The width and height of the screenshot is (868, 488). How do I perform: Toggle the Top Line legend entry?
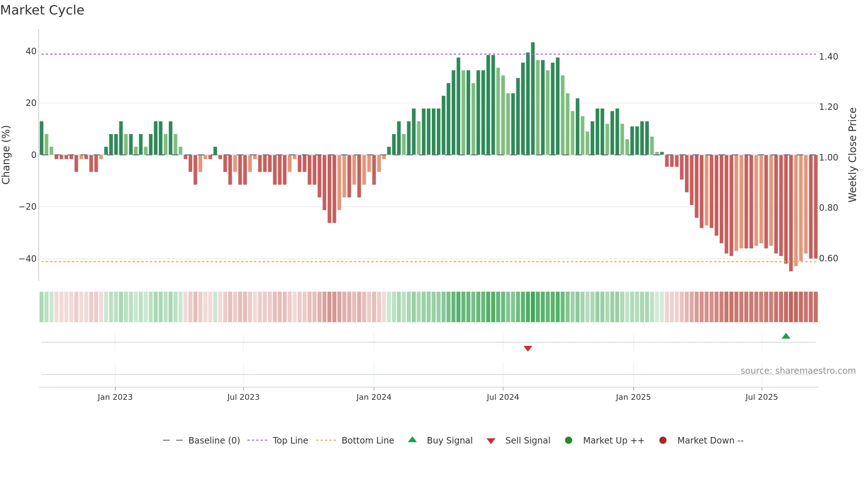coord(278,440)
